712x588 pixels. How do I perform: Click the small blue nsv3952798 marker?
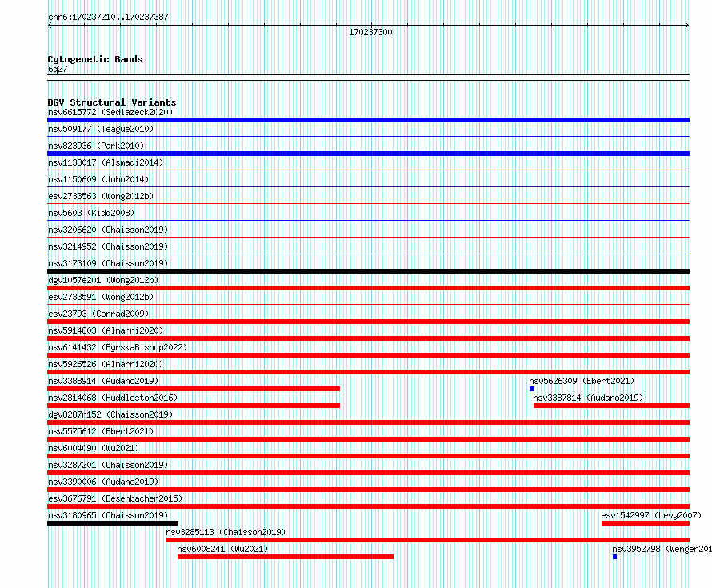click(615, 557)
